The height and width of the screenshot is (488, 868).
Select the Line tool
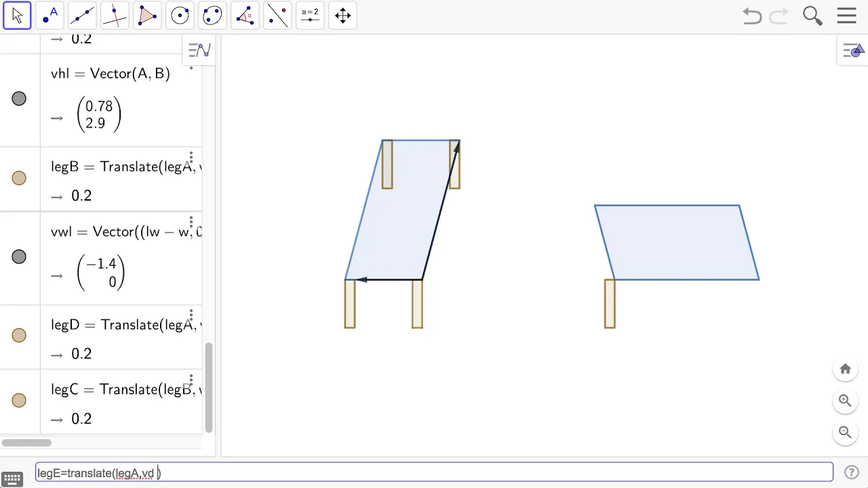point(82,16)
